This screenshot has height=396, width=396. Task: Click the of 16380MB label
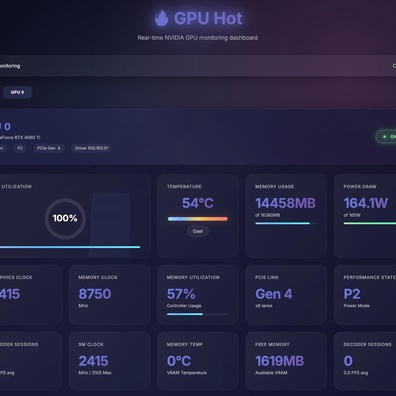[268, 215]
